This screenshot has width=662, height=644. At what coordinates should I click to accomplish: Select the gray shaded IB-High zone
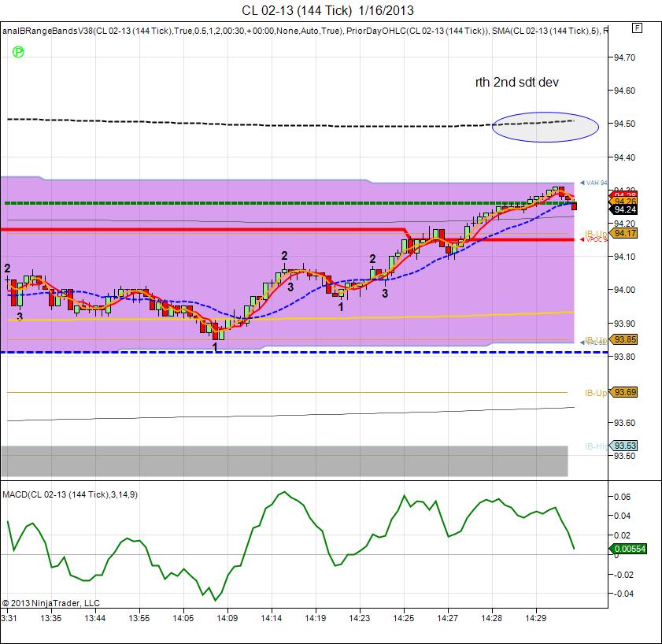285,461
